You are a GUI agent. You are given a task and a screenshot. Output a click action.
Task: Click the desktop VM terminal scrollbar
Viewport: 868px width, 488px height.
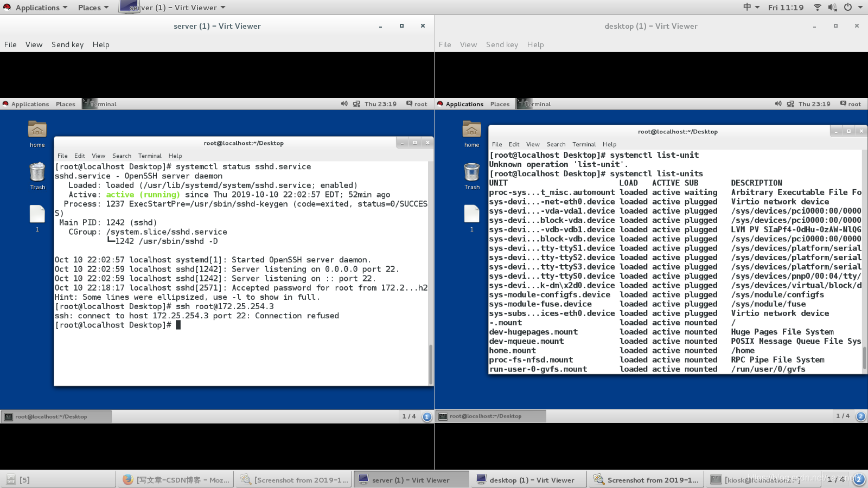tap(864, 358)
